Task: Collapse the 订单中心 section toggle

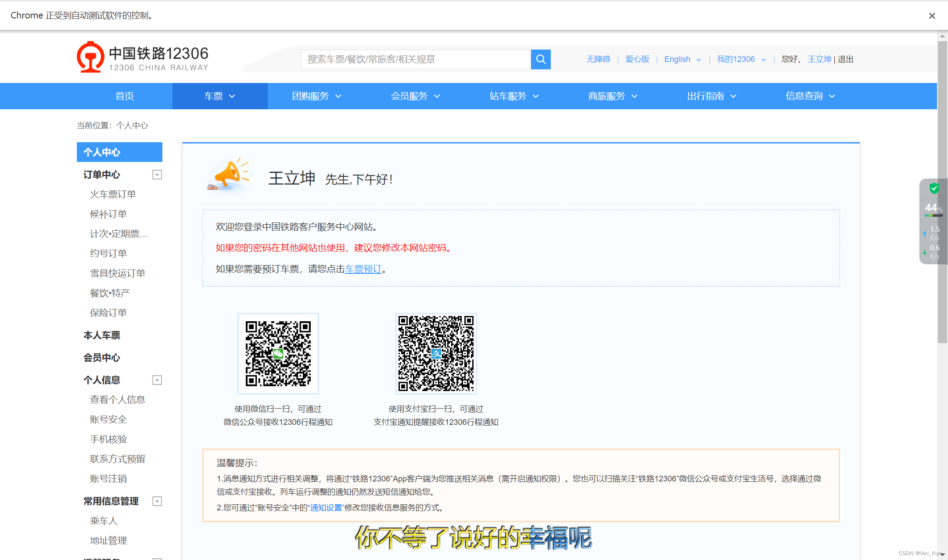Action: [x=157, y=175]
